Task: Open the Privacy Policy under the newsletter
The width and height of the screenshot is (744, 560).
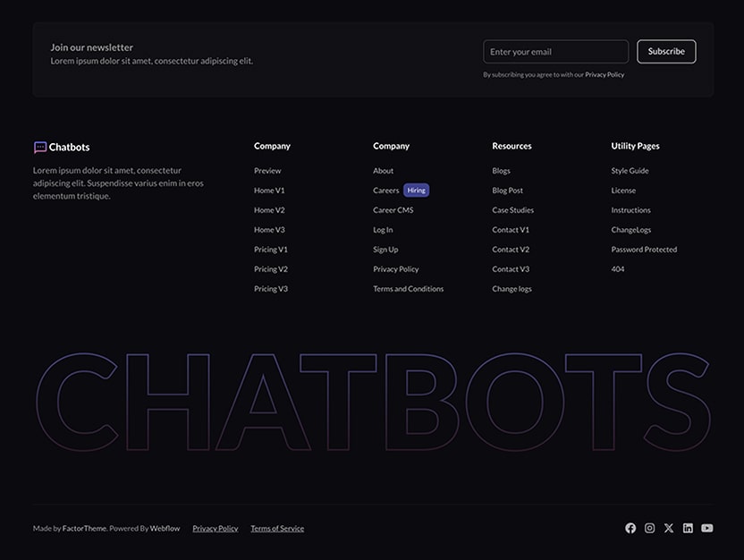Action: (604, 74)
